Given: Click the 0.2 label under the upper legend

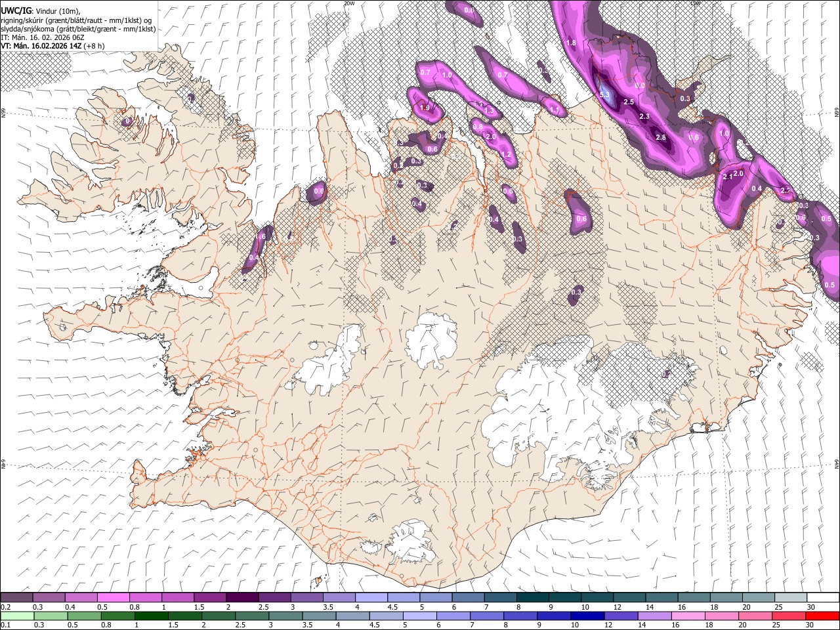Looking at the screenshot, I should [x=5, y=607].
